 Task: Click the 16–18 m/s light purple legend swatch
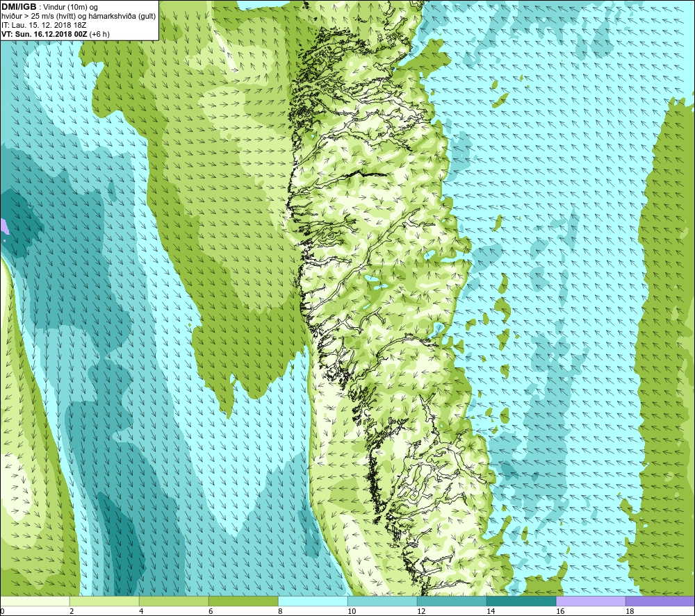[x=591, y=601]
